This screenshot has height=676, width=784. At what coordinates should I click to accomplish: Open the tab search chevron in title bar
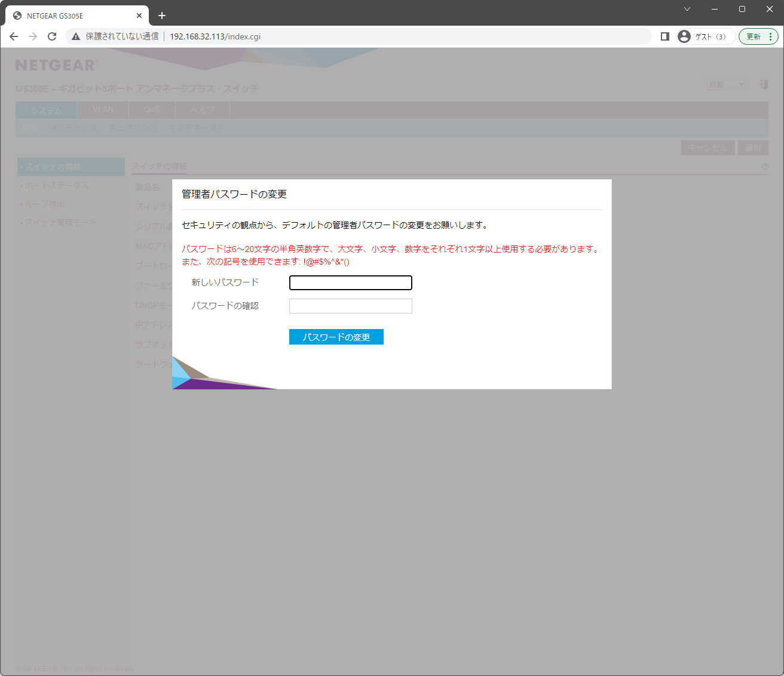click(x=687, y=9)
